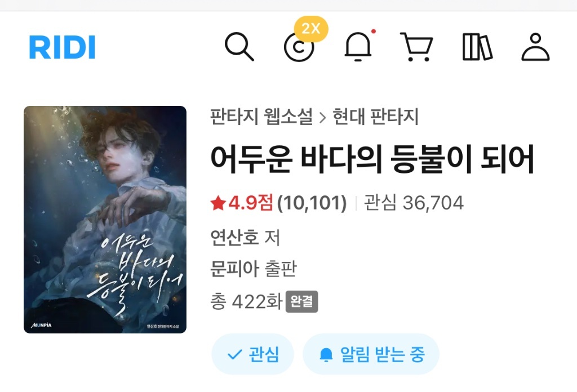Image resolution: width=577 pixels, height=392 pixels.
Task: Open my library books icon
Action: coord(477,47)
